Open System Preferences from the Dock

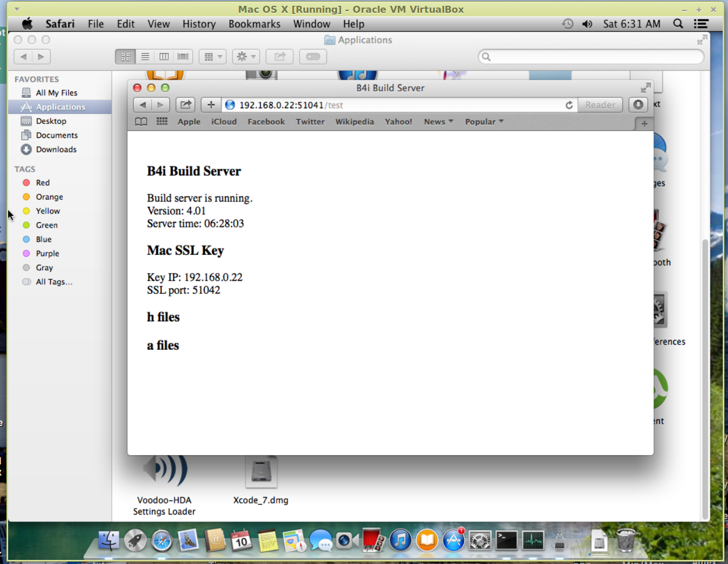(480, 541)
